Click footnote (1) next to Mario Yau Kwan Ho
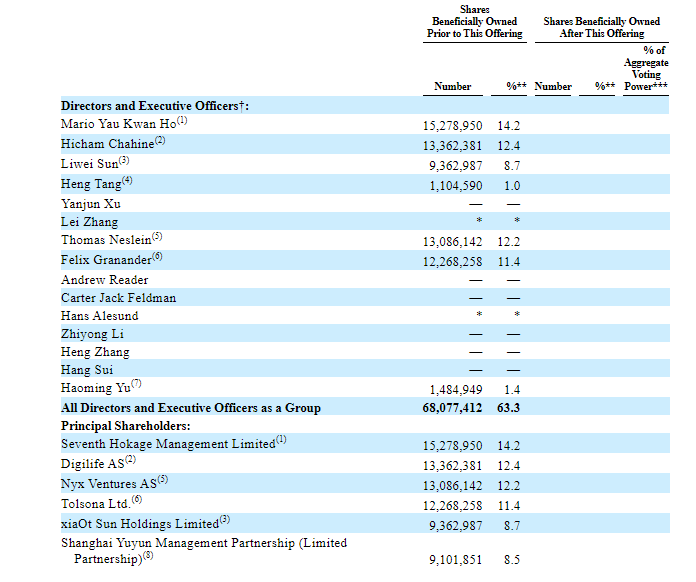The image size is (696, 582). click(x=182, y=122)
